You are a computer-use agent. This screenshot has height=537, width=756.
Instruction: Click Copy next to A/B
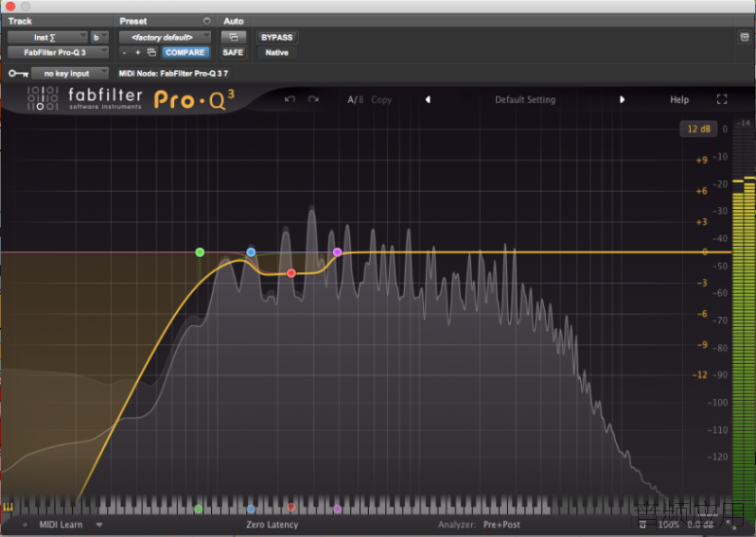pyautogui.click(x=381, y=99)
